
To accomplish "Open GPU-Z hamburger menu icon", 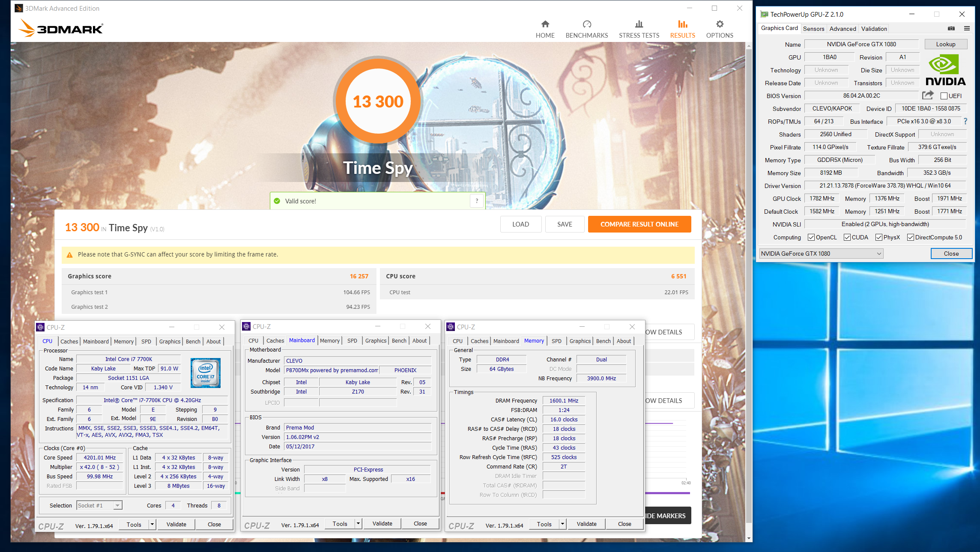I will pyautogui.click(x=967, y=29).
